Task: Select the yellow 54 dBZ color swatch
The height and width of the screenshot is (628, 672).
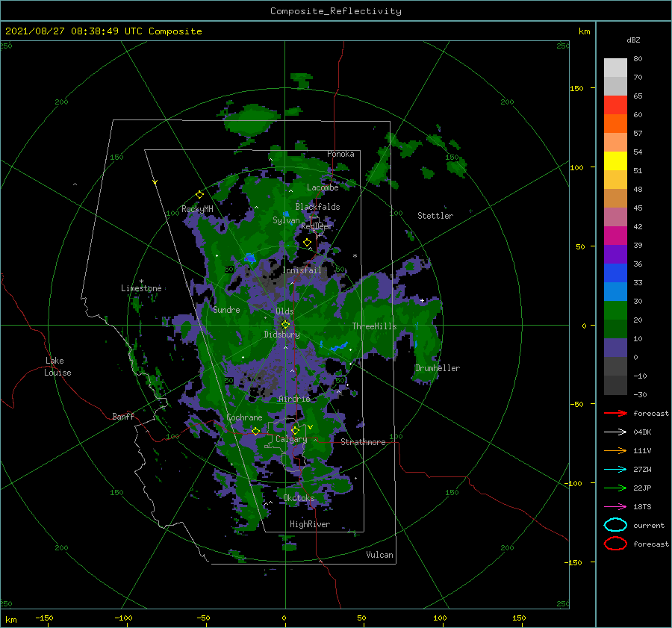Action: [615, 161]
